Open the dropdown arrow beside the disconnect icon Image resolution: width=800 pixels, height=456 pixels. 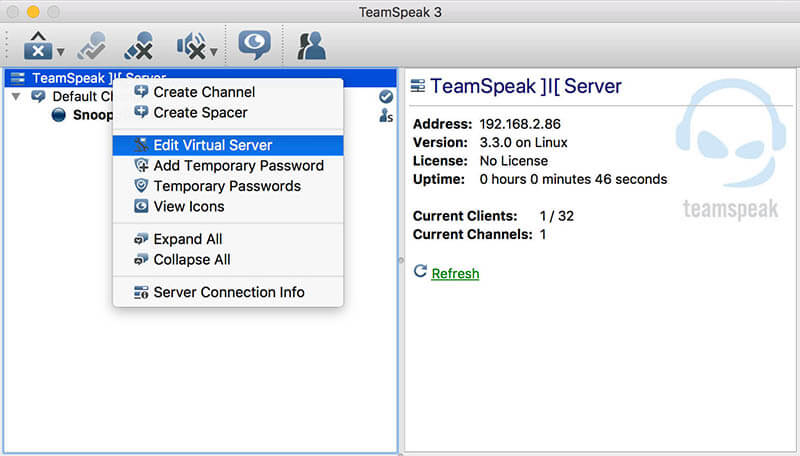61,52
